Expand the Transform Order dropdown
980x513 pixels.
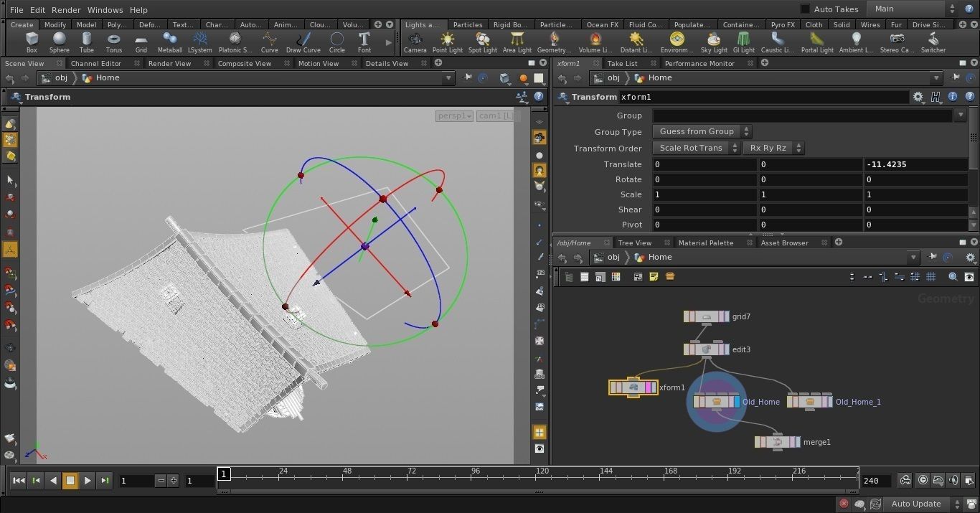pyautogui.click(x=695, y=148)
